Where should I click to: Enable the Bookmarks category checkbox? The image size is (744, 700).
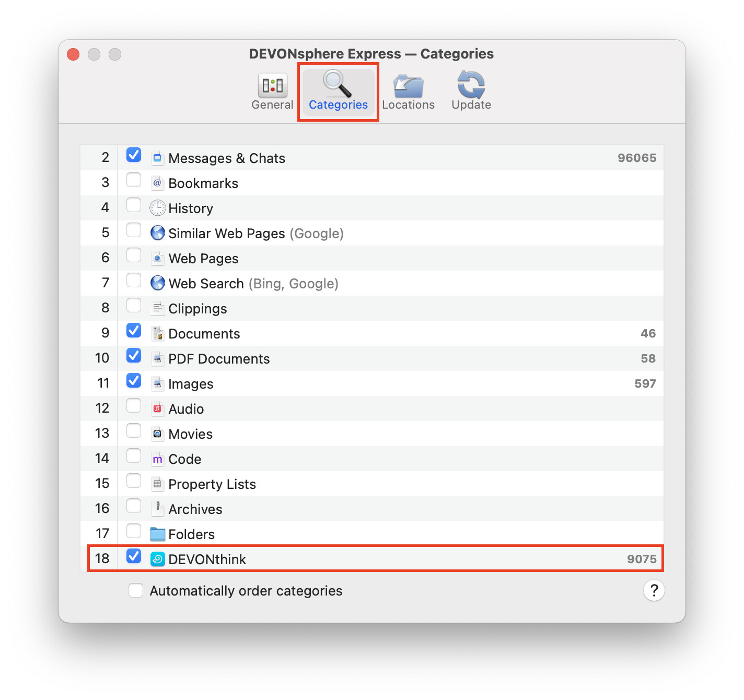point(134,180)
